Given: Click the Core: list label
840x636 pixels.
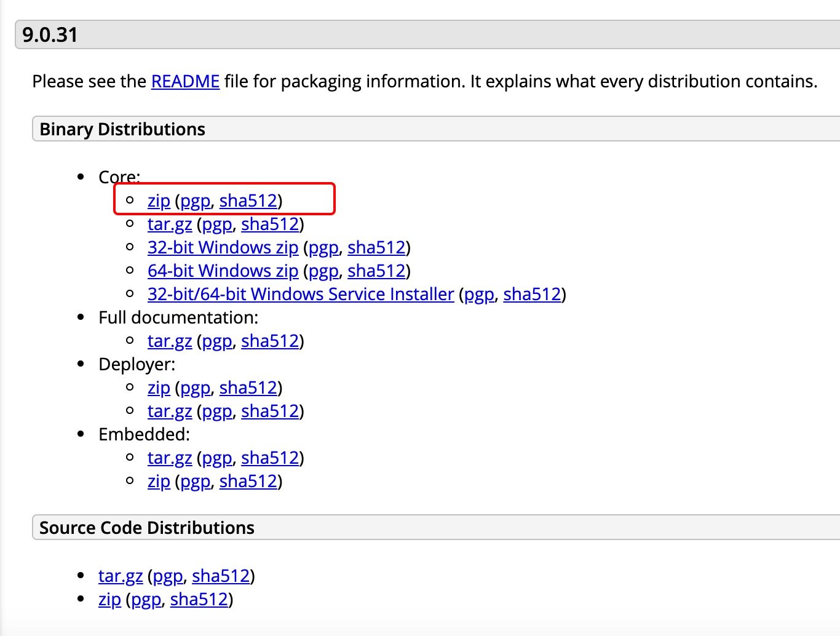Looking at the screenshot, I should coord(119,177).
